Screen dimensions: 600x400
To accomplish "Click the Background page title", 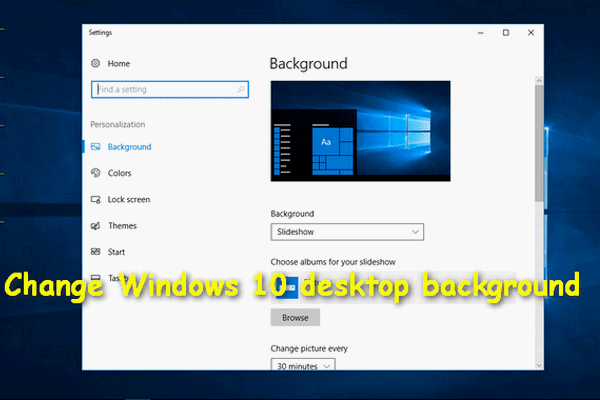I will [308, 64].
